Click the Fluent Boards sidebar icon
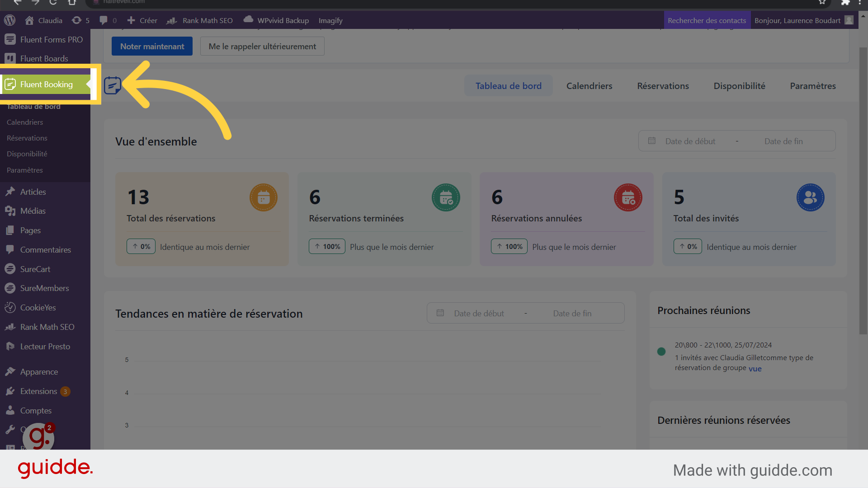The width and height of the screenshot is (868, 488). tap(10, 58)
